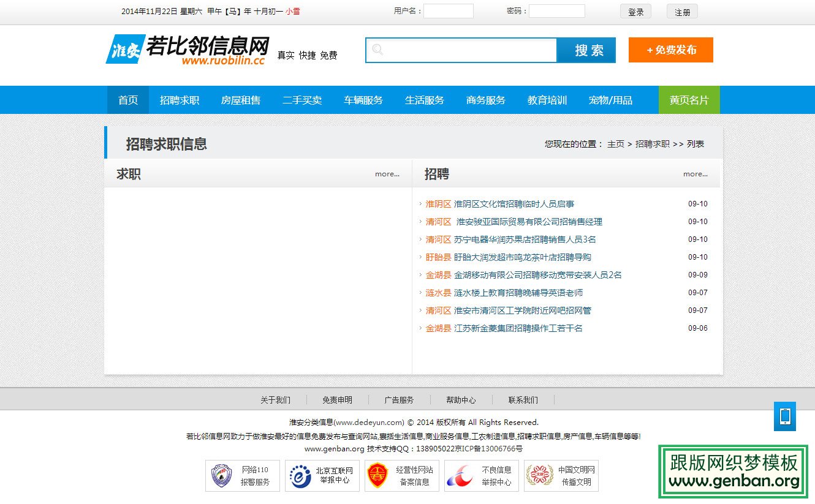Screen dimensions: 815x504
Task: Open the 帮助中心 footer link
Action: (461, 399)
